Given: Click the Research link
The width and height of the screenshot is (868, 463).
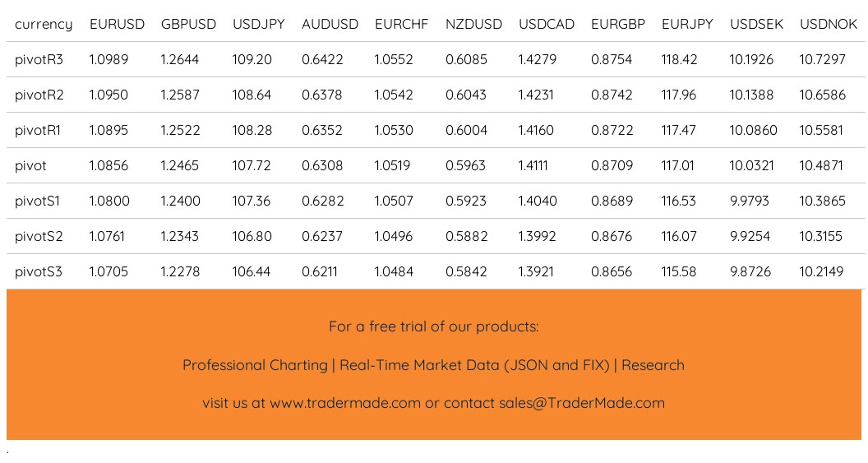Looking at the screenshot, I should (x=653, y=365).
